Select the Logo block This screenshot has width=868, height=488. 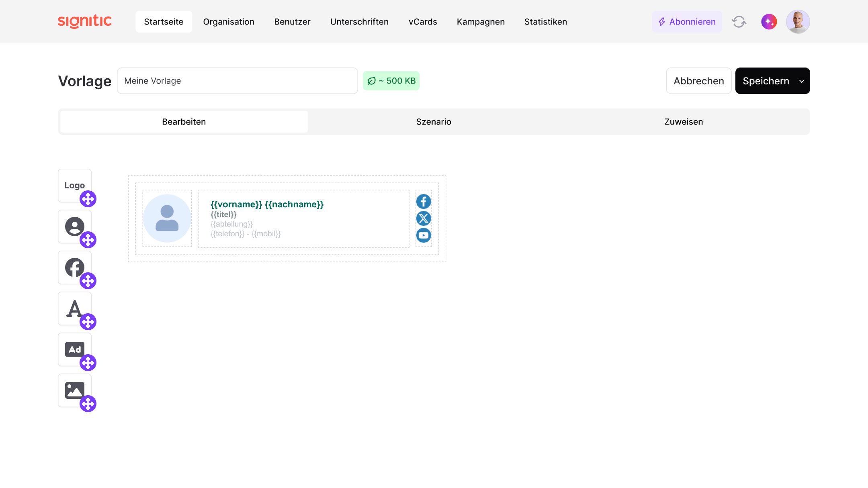[74, 185]
